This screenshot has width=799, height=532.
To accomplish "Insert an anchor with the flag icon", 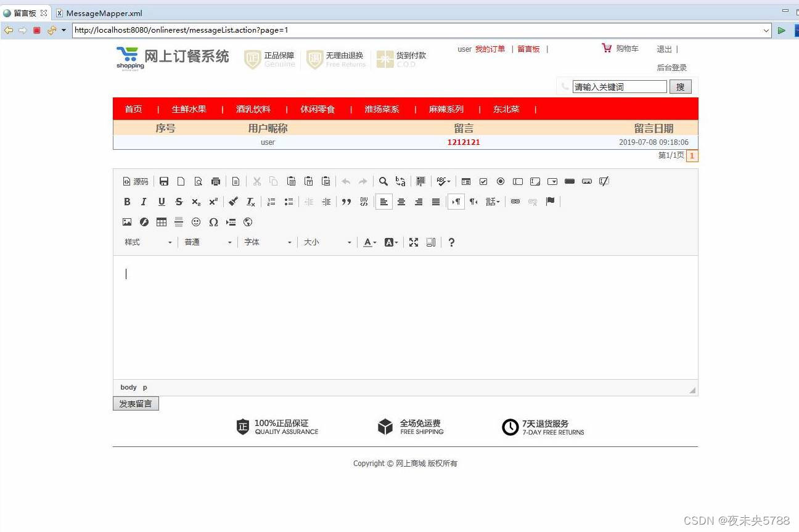I will [551, 202].
